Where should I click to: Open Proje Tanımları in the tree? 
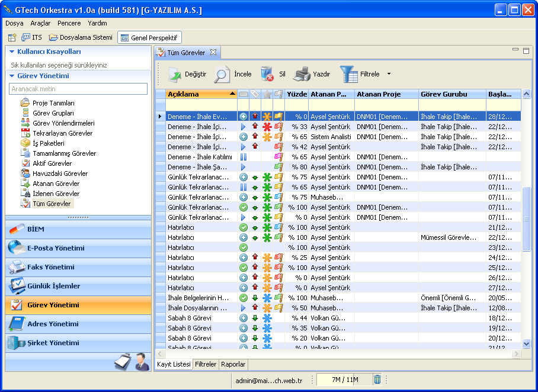click(x=53, y=103)
